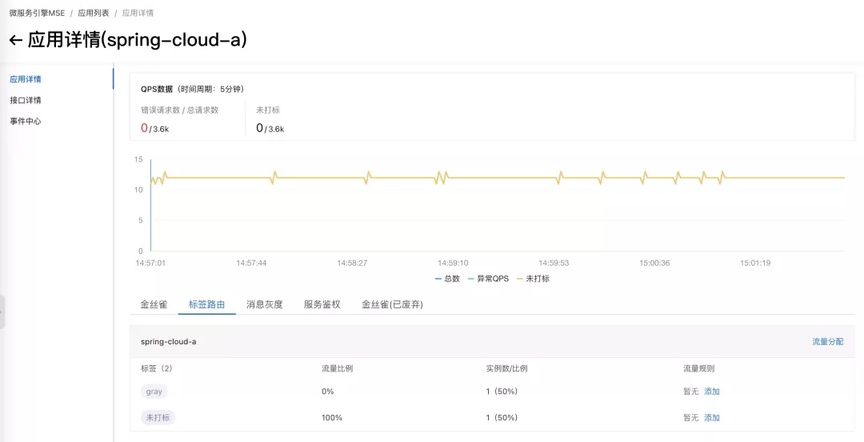
Task: Click the sidebar collapse handle on left edge
Action: [x=2, y=312]
